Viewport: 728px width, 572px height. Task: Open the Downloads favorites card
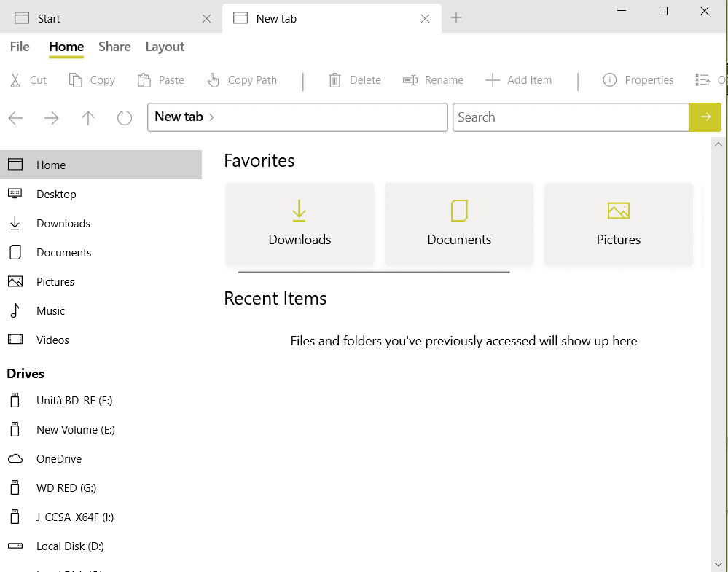coord(300,224)
